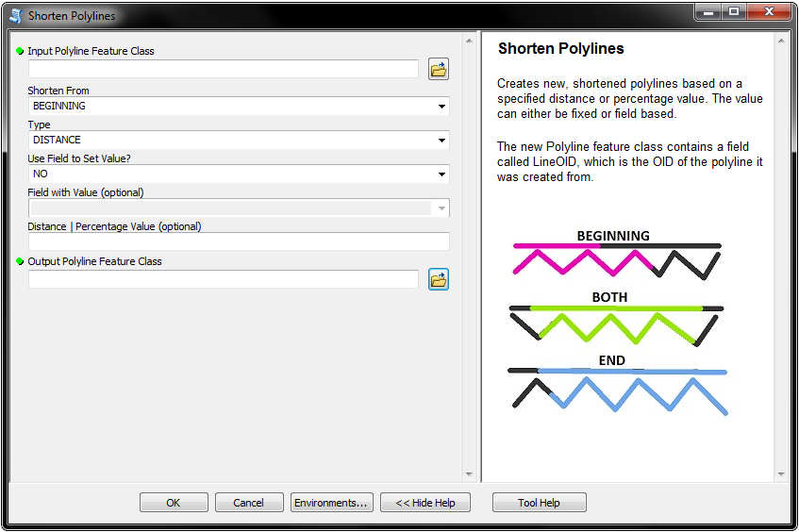Click the BEGINNING diagram in the help panel
The image size is (799, 532).
(617, 255)
